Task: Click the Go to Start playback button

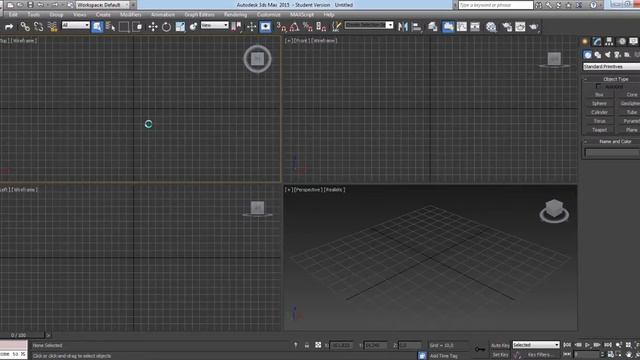Action: point(567,345)
